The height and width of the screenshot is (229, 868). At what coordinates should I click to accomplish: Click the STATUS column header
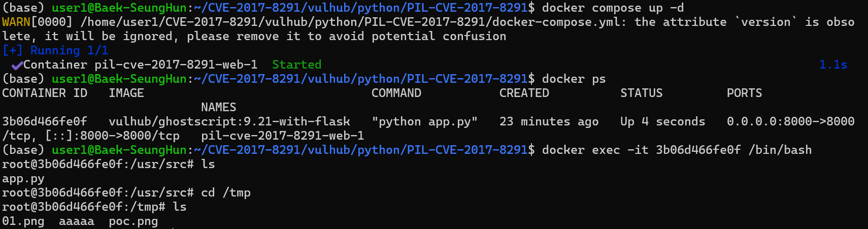pos(642,93)
